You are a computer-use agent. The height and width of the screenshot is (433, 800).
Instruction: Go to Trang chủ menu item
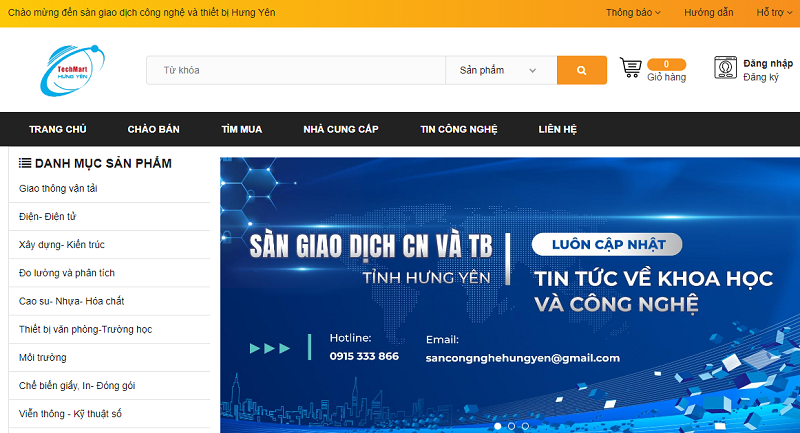[58, 130]
